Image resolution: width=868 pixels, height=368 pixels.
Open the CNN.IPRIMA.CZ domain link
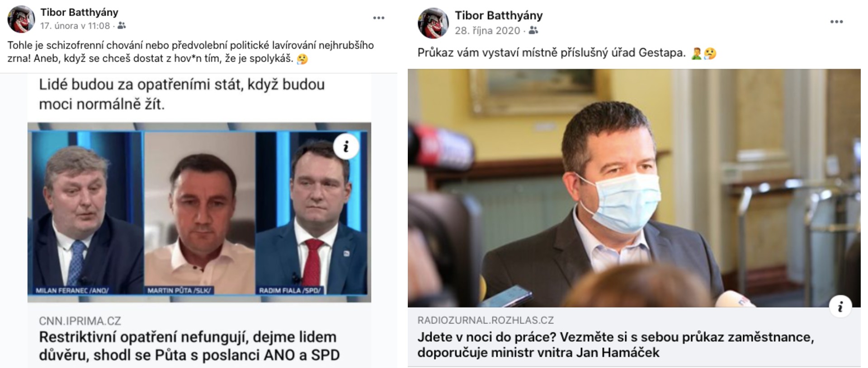click(80, 321)
